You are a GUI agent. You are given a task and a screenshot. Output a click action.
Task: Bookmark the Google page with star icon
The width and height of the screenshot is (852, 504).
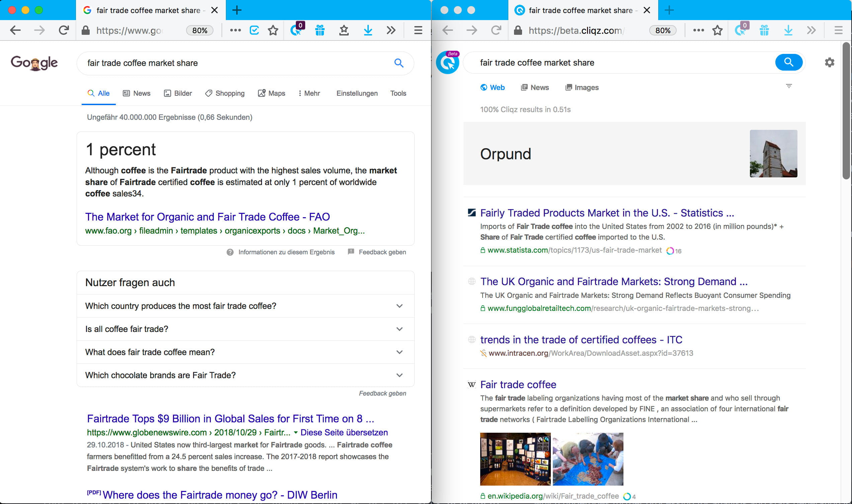pos(273,30)
